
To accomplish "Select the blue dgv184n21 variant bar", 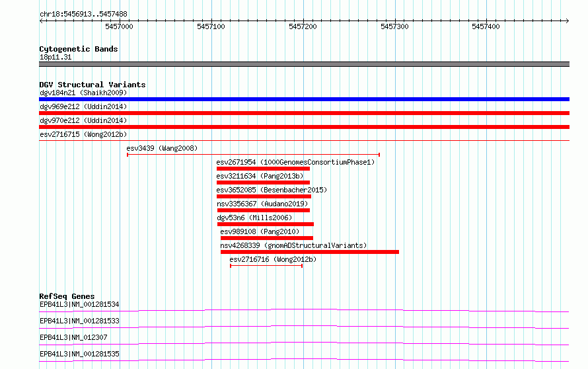I will (304, 99).
